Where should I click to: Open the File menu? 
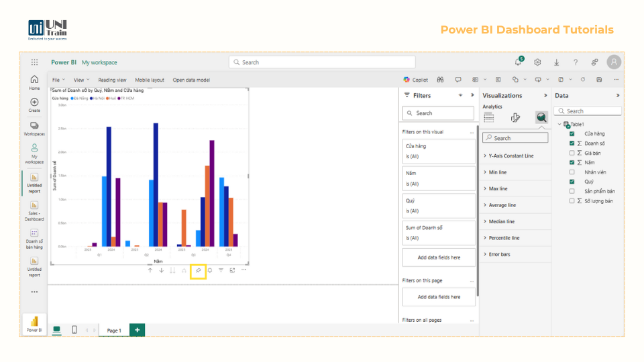[58, 80]
